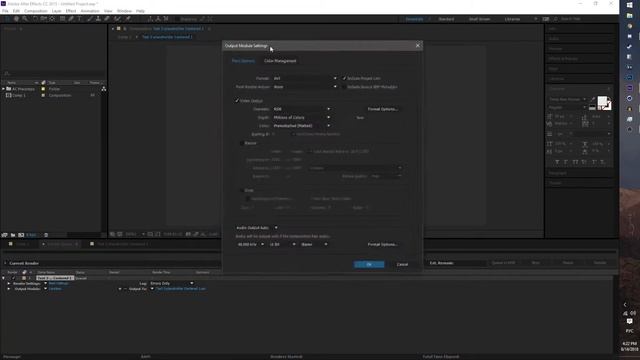Open the Color dropdown Premultiplied (Matted)

(302, 126)
